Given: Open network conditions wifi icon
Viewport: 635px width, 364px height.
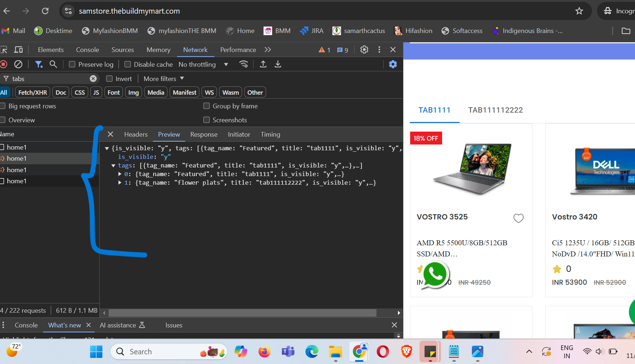Looking at the screenshot, I should (x=244, y=64).
